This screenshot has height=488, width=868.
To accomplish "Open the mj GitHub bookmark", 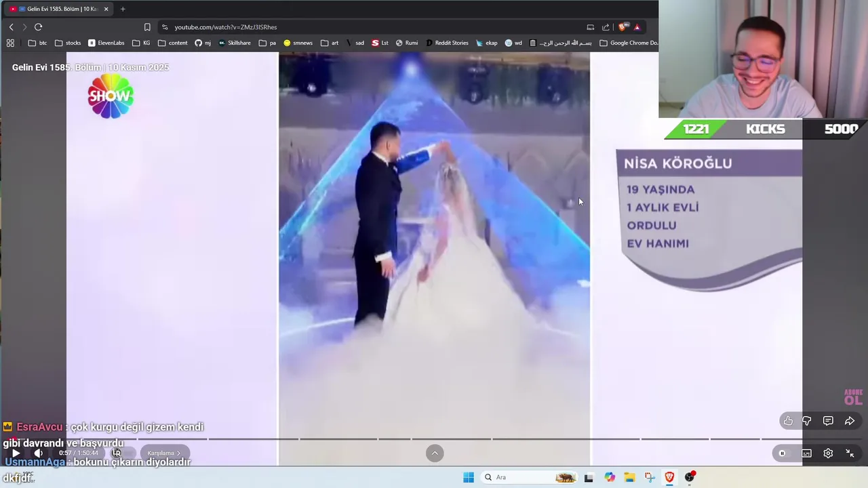I will point(203,43).
